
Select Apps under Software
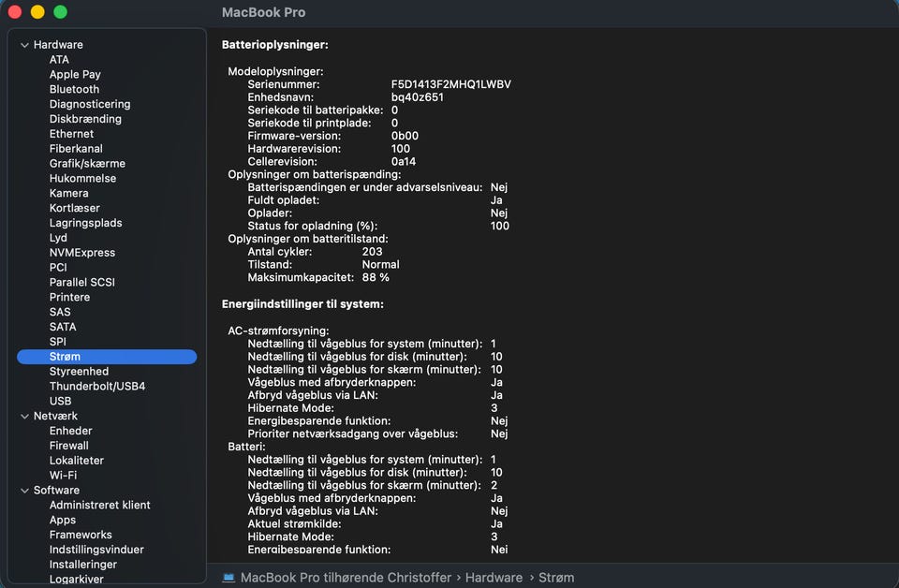click(63, 520)
